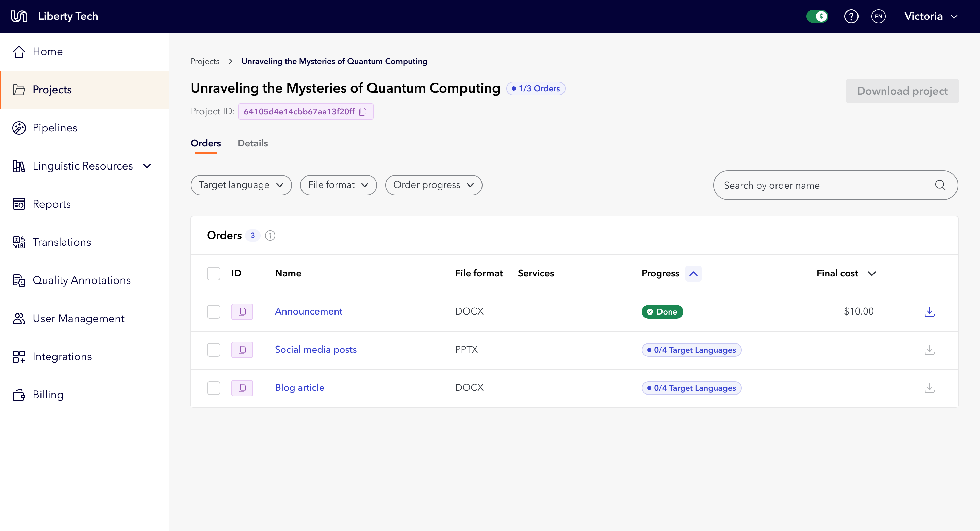
Task: Click the current project breadcrumb title
Action: 334,61
